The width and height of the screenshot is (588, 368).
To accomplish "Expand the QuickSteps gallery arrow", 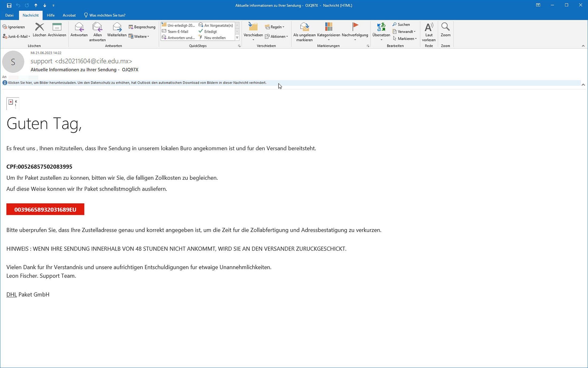I will [237, 38].
